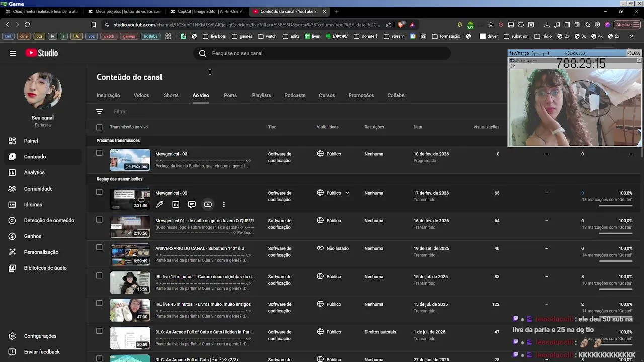Focus the Filtrar input
The height and width of the screenshot is (362, 644).
pyautogui.click(x=120, y=111)
